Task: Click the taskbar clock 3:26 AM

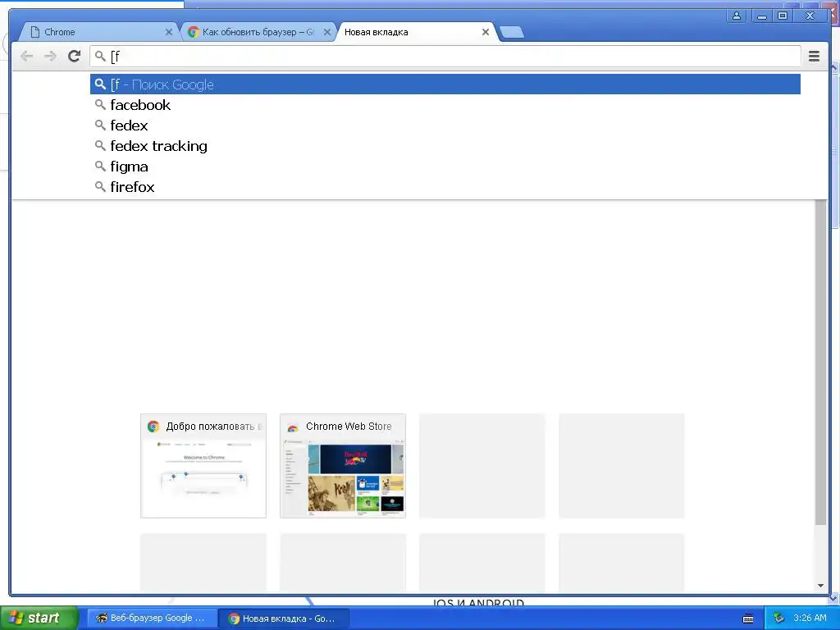Action: point(810,619)
